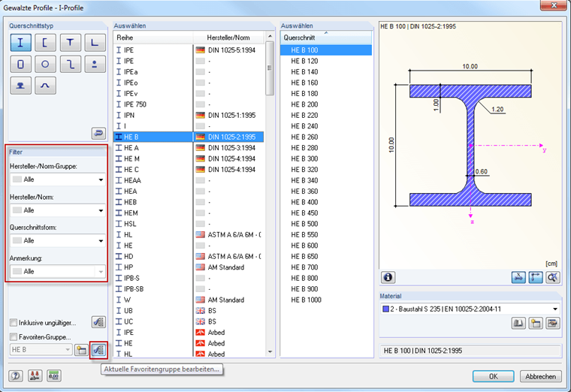Image resolution: width=571 pixels, height=392 pixels.
Task: Open the material library icon
Action: (518, 323)
